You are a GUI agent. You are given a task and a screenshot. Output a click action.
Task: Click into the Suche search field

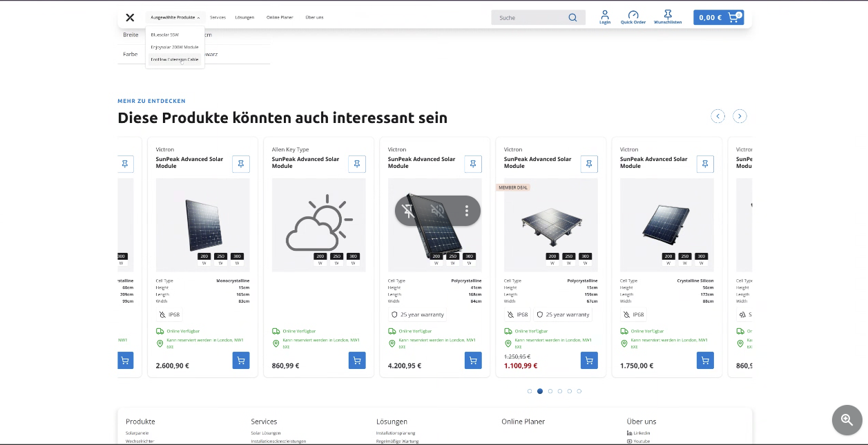[x=528, y=18]
